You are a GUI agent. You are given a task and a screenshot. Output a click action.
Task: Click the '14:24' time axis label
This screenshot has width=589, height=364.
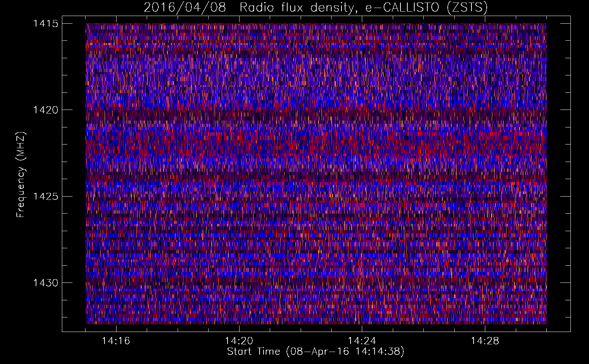pos(362,341)
